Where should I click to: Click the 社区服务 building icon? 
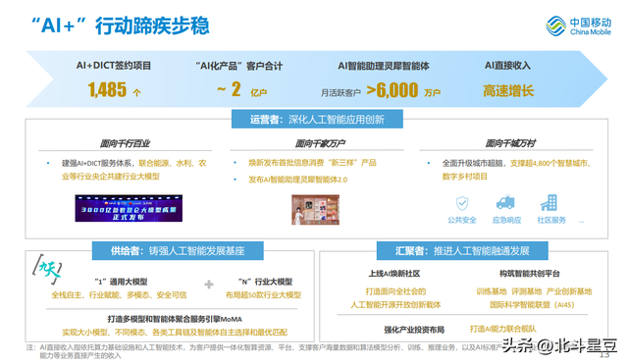click(x=549, y=203)
